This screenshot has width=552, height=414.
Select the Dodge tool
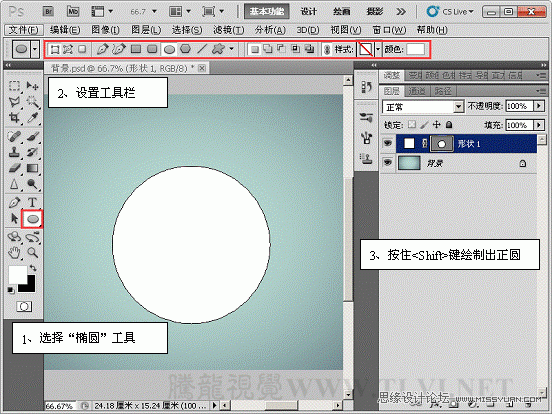click(x=32, y=184)
